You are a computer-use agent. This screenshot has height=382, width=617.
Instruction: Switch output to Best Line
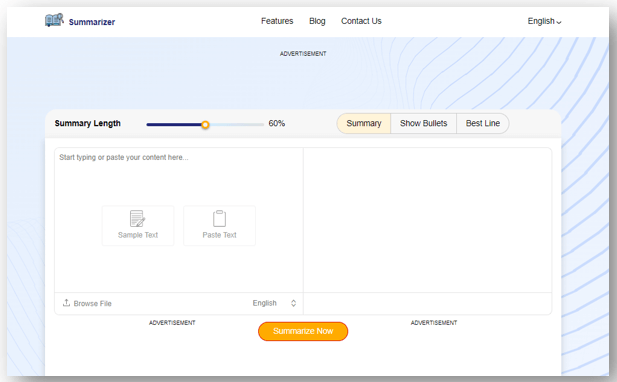tap(483, 124)
